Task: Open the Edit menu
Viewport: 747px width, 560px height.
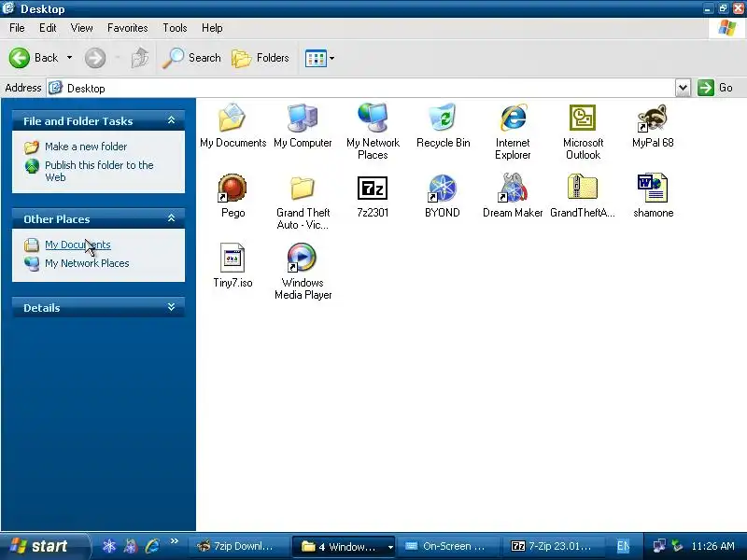Action: (48, 28)
